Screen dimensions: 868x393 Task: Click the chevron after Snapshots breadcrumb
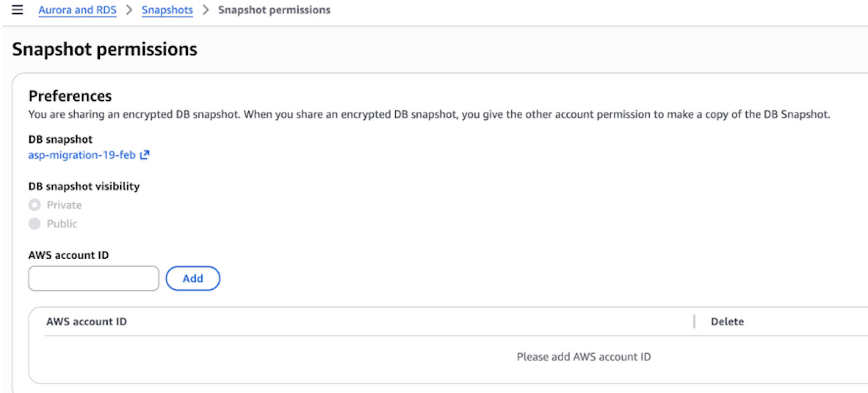tap(206, 10)
